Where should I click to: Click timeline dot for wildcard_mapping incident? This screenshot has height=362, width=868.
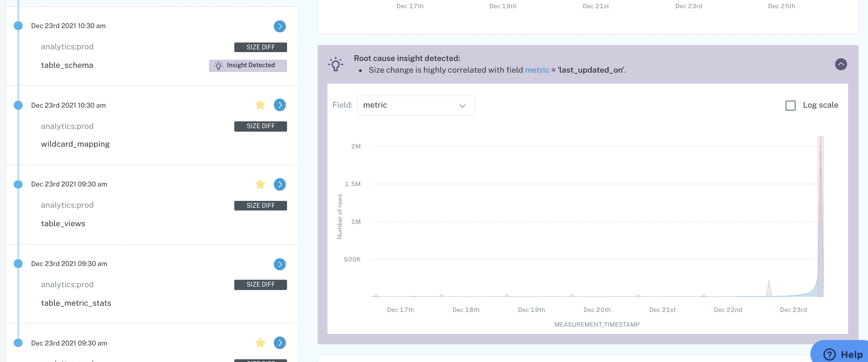point(18,105)
